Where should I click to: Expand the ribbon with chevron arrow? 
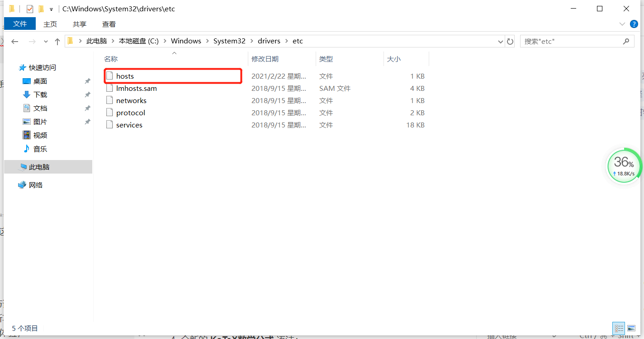tap(622, 24)
